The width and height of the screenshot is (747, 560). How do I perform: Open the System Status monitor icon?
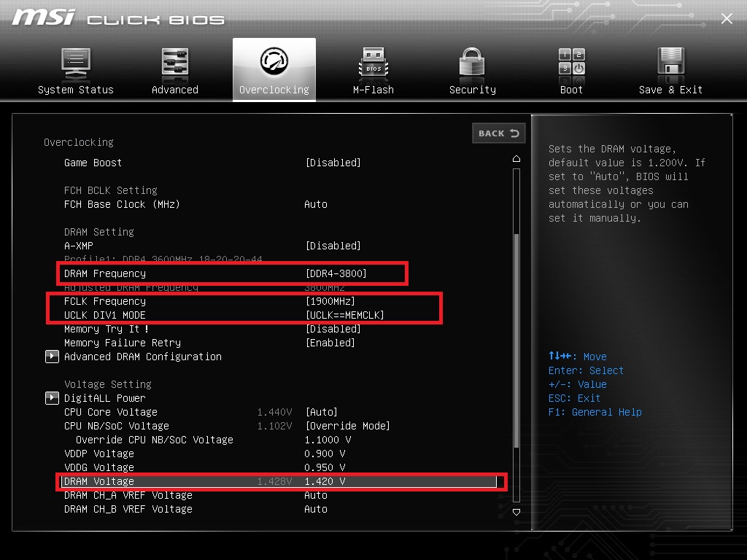(76, 63)
